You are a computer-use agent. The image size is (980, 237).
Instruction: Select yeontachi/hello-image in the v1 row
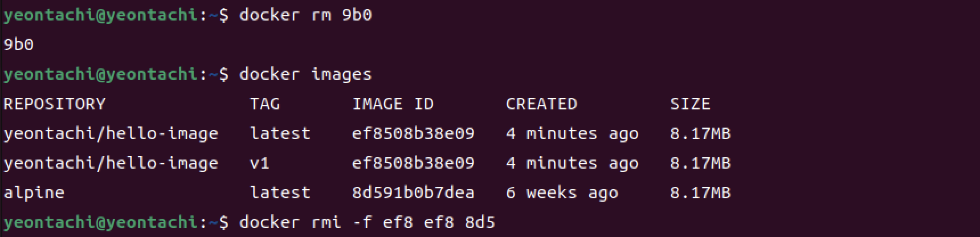click(x=111, y=163)
